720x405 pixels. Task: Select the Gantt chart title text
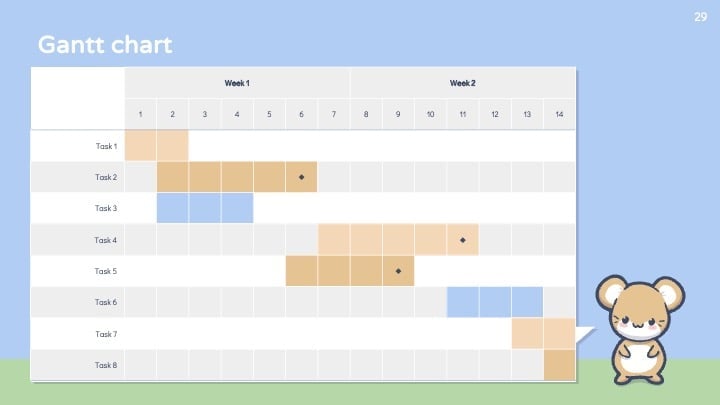105,45
